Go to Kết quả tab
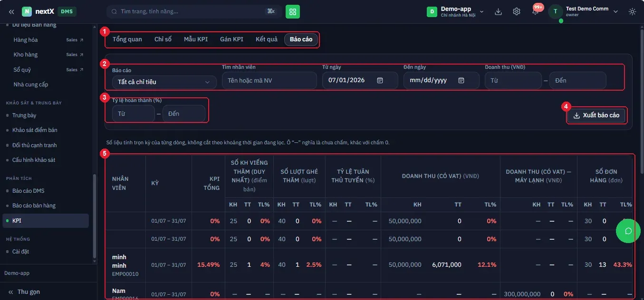The width and height of the screenshot is (644, 300). tap(267, 39)
